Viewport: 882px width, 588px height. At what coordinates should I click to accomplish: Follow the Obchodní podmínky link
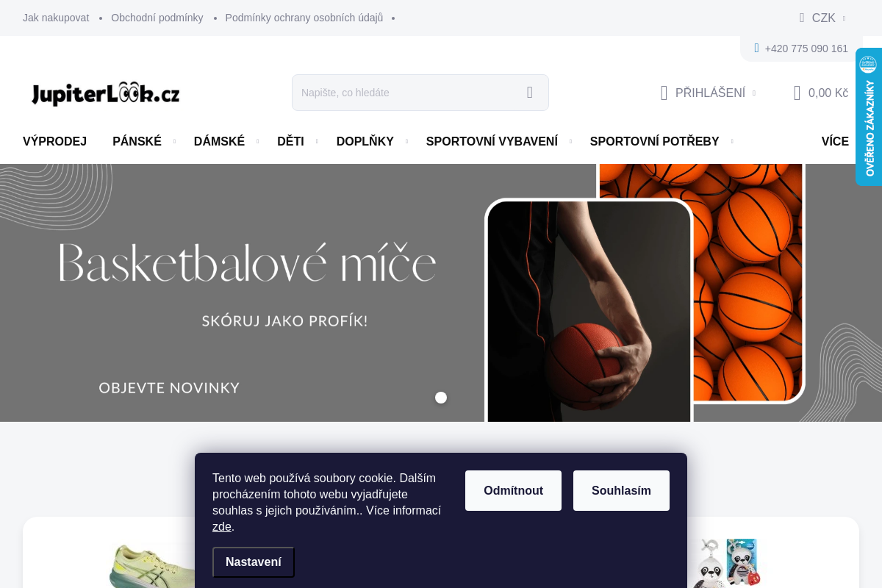pyautogui.click(x=157, y=18)
